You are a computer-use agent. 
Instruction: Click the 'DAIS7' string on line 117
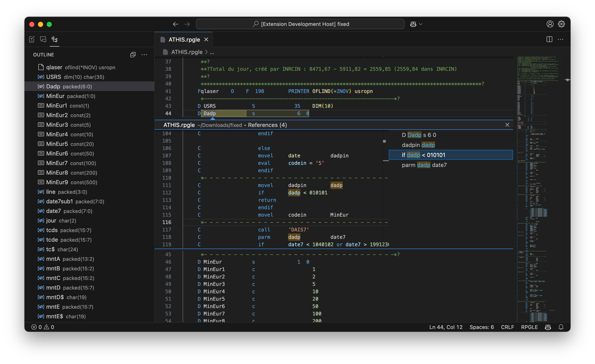pyautogui.click(x=298, y=230)
